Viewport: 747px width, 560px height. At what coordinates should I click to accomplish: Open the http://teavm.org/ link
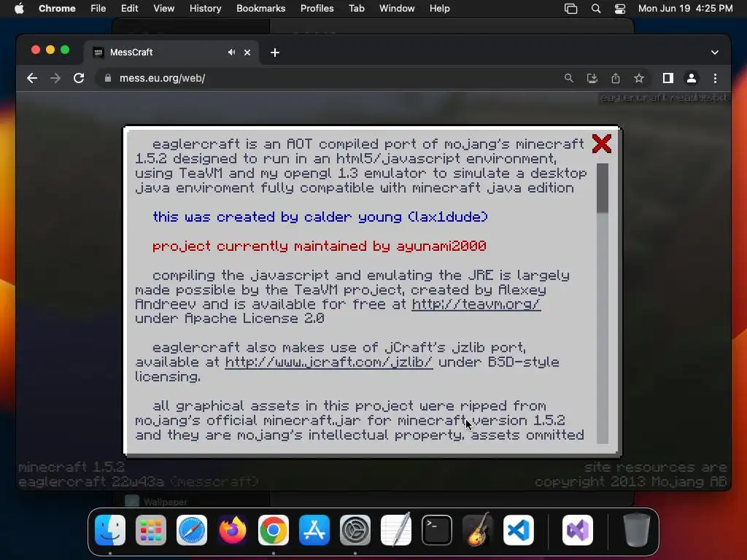476,304
